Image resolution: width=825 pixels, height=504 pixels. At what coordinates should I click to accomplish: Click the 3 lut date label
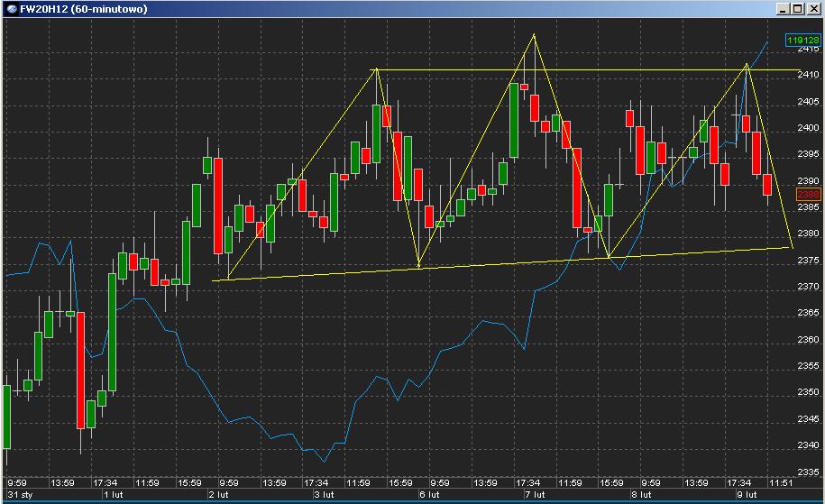click(324, 494)
